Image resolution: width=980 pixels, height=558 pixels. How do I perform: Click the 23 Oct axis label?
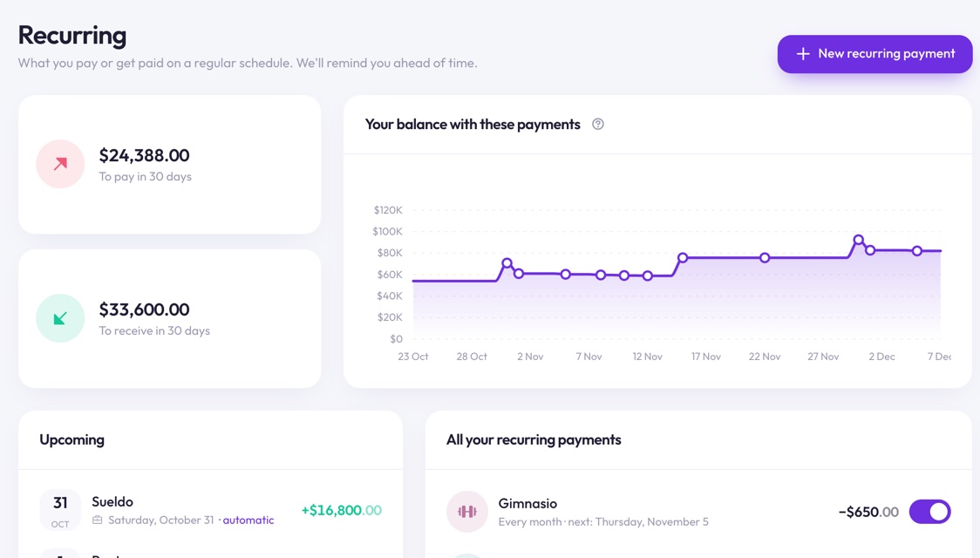point(413,357)
